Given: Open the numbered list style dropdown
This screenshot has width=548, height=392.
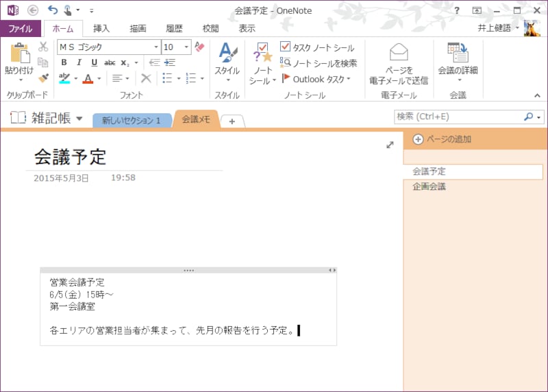Looking at the screenshot, I should (x=202, y=78).
